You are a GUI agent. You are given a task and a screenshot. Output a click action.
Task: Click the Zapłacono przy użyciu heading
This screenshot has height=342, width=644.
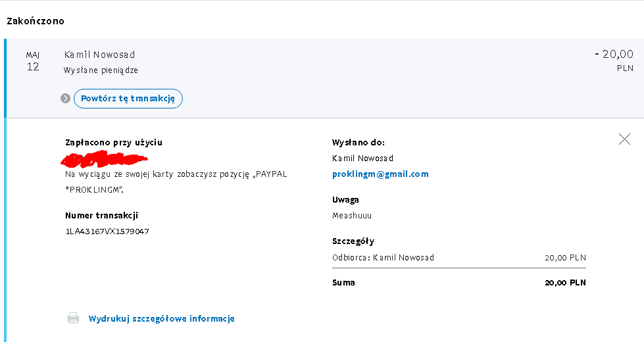click(x=114, y=143)
